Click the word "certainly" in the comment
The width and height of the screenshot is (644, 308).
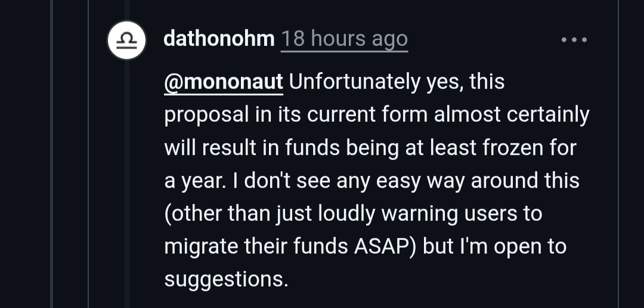click(547, 115)
